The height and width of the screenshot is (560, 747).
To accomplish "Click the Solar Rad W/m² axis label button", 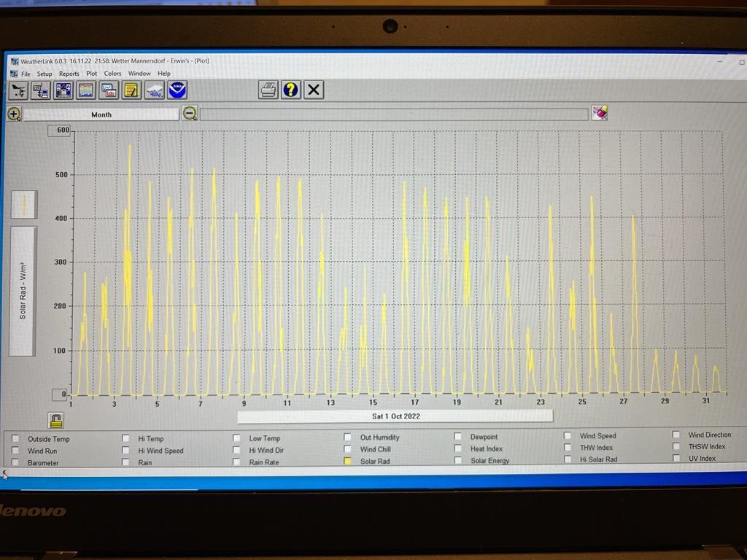I will point(23,291).
